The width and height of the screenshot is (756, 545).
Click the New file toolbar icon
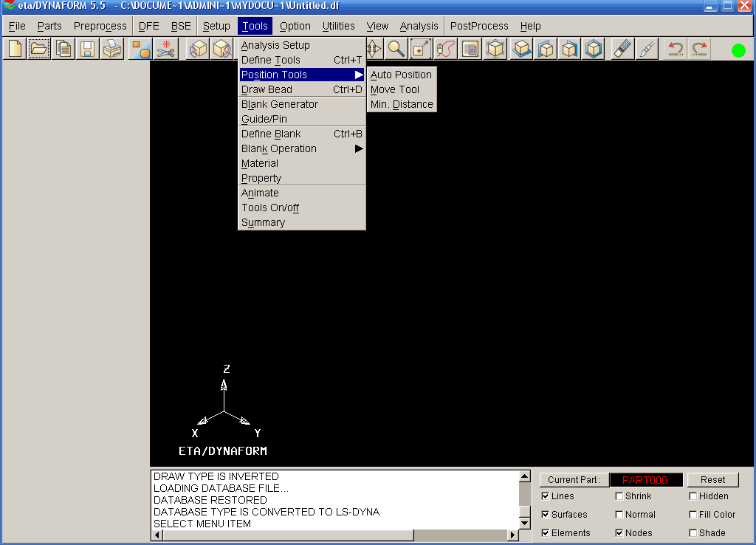pyautogui.click(x=15, y=49)
